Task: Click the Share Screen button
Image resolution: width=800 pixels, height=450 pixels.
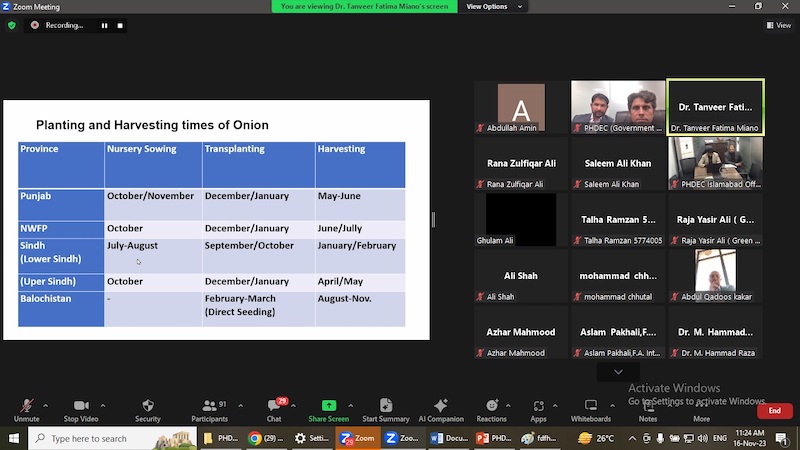Action: (328, 410)
